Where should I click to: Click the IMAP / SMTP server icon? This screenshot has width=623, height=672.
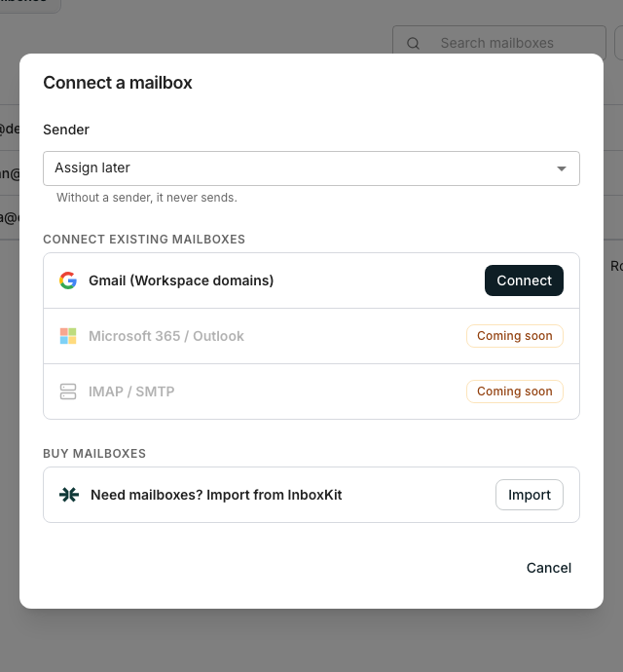(x=68, y=392)
